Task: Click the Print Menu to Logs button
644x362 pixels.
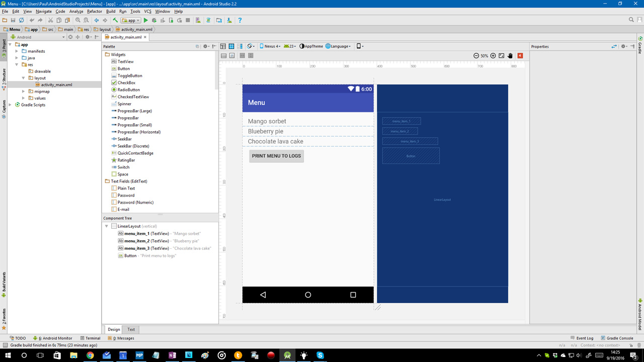Action: (x=276, y=156)
